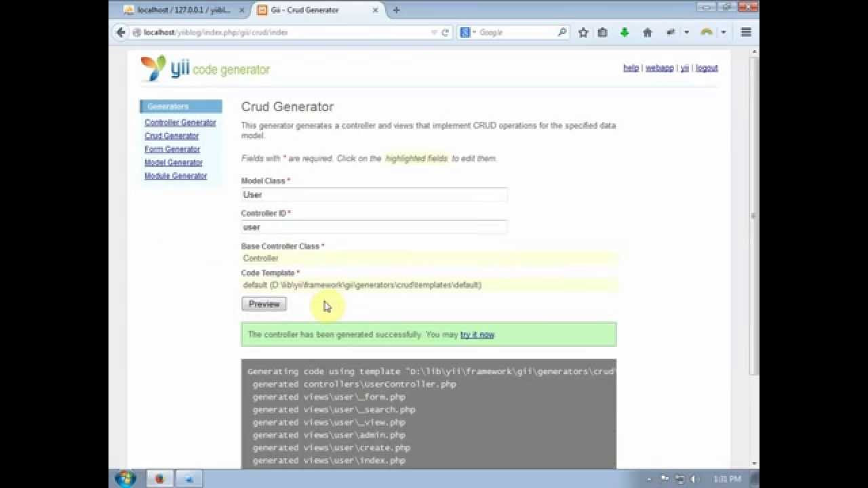This screenshot has width=868, height=488.
Task: Open the help link in the header
Action: point(631,68)
